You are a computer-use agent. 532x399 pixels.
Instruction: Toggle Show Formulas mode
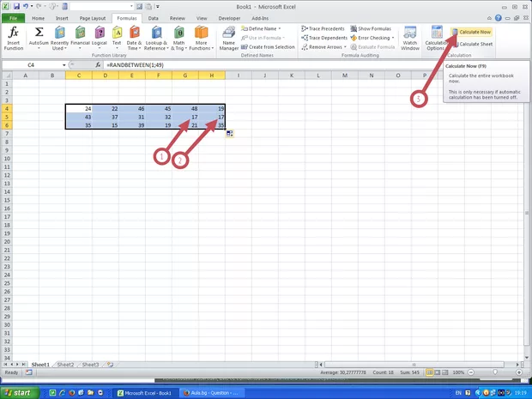[371, 29]
